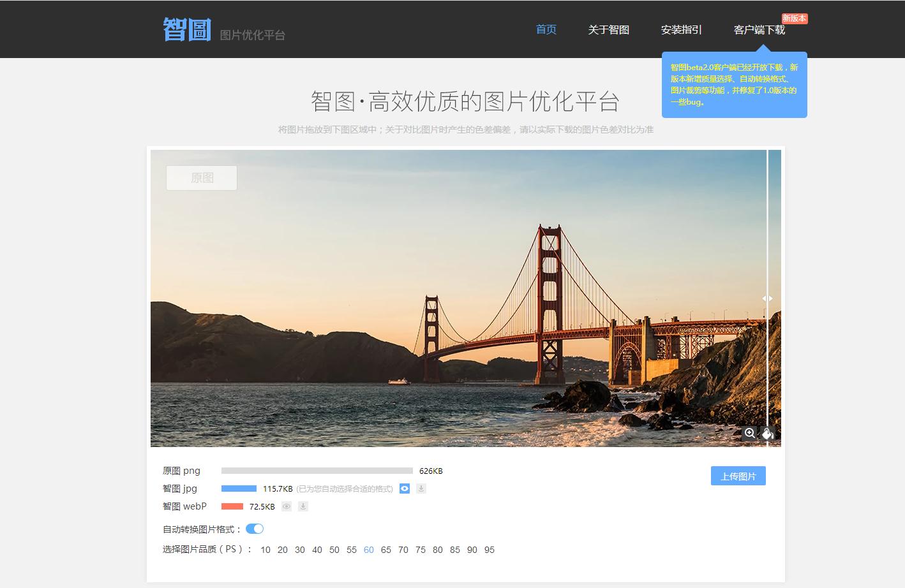Select image quality 55
The height and width of the screenshot is (588, 905).
[352, 550]
